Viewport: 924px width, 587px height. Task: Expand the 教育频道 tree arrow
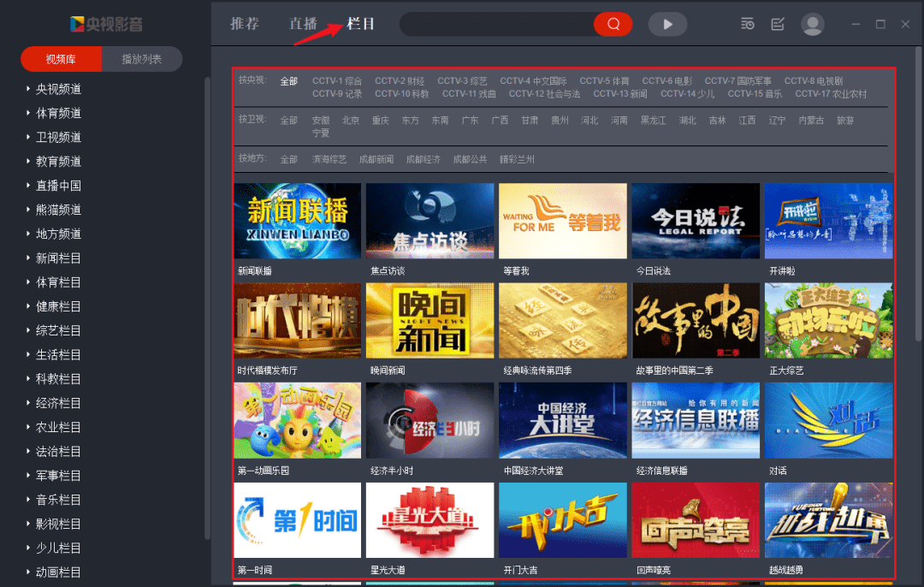pos(27,161)
